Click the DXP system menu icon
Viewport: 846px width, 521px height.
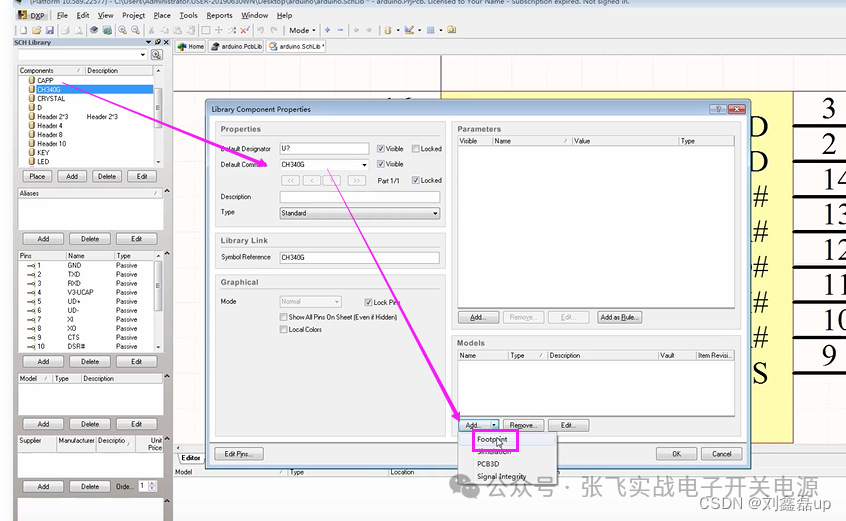click(x=31, y=15)
